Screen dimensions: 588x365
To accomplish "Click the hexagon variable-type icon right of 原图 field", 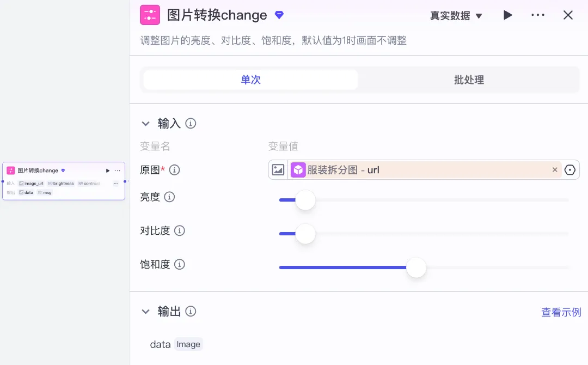I will click(x=570, y=170).
